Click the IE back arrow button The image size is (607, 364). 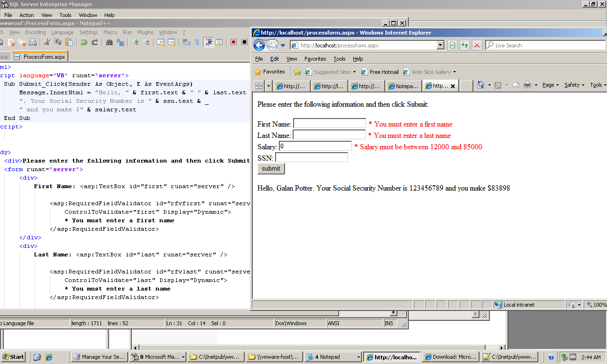tap(259, 45)
